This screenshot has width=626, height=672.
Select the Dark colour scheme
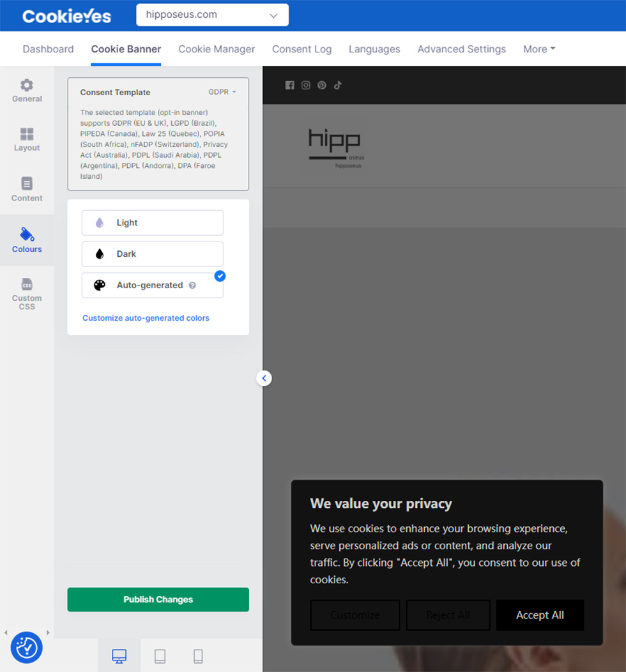pyautogui.click(x=152, y=254)
